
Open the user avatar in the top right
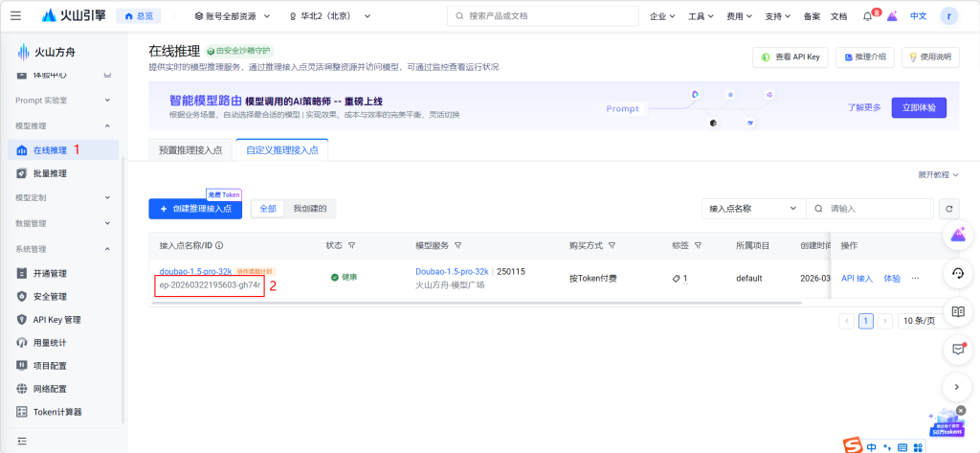click(948, 16)
